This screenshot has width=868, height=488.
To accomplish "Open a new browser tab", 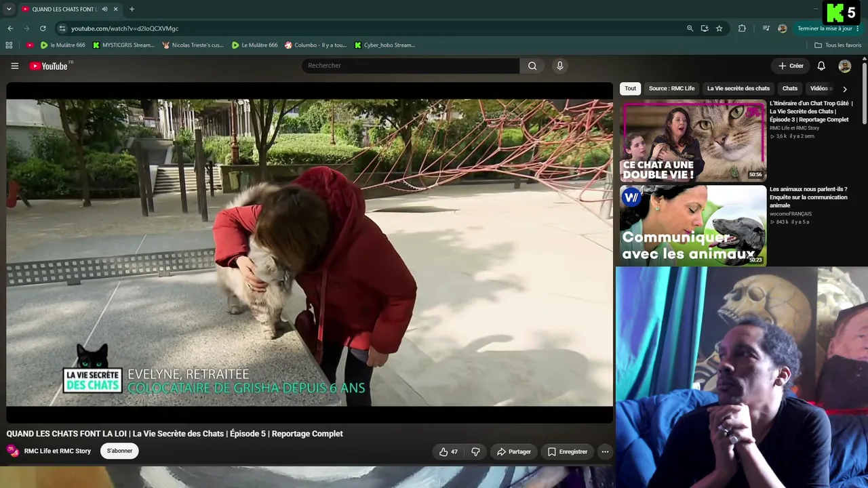I will coord(132,9).
